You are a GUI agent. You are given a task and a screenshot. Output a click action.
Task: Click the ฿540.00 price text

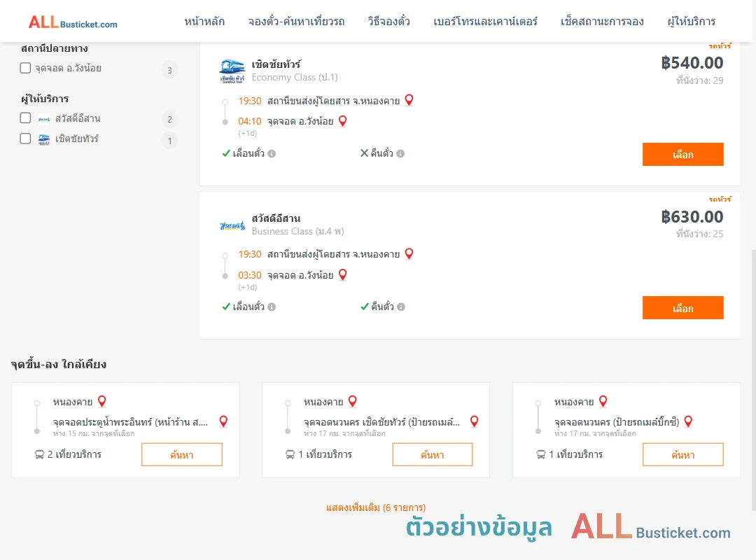point(692,63)
